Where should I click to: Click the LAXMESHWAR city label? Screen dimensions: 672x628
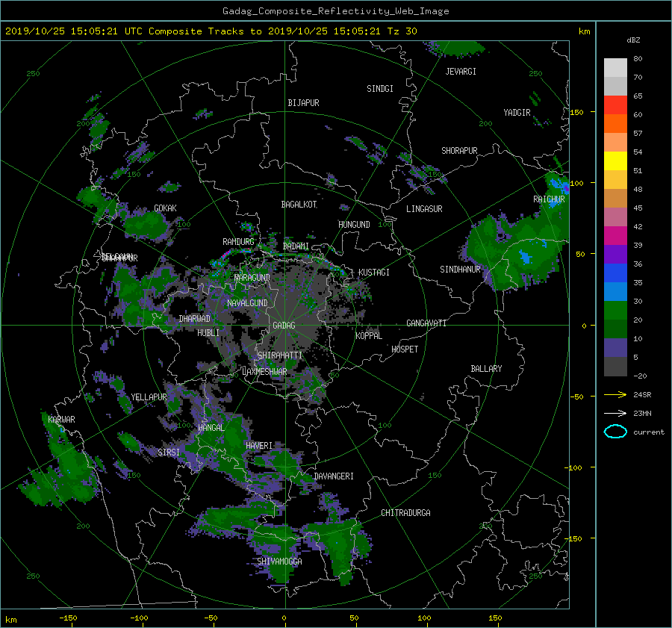264,372
